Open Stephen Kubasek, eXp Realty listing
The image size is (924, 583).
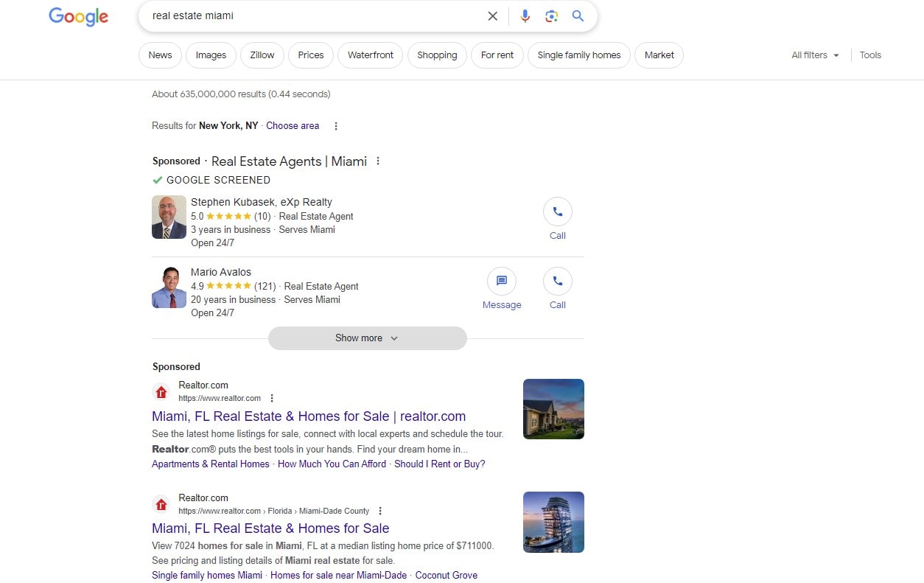pos(262,202)
